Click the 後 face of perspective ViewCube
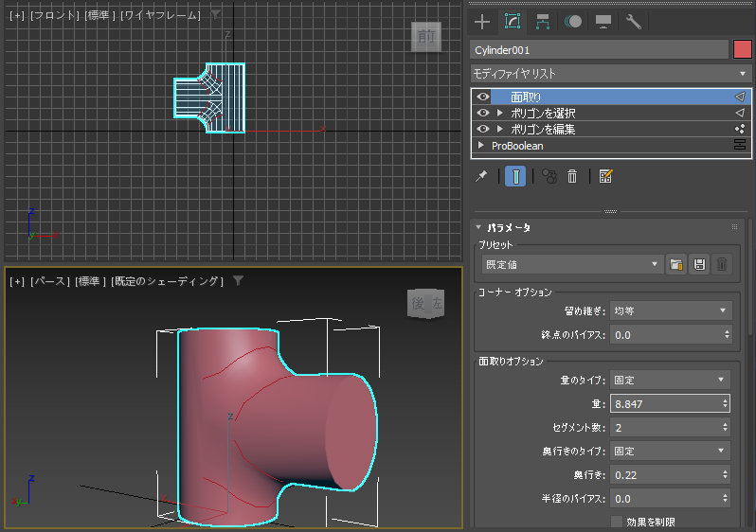 pyautogui.click(x=418, y=304)
